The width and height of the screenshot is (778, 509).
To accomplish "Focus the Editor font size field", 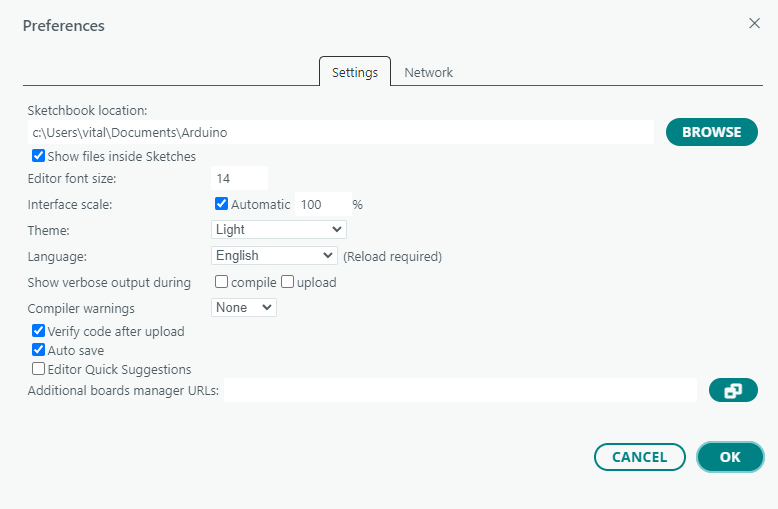I will click(x=239, y=178).
